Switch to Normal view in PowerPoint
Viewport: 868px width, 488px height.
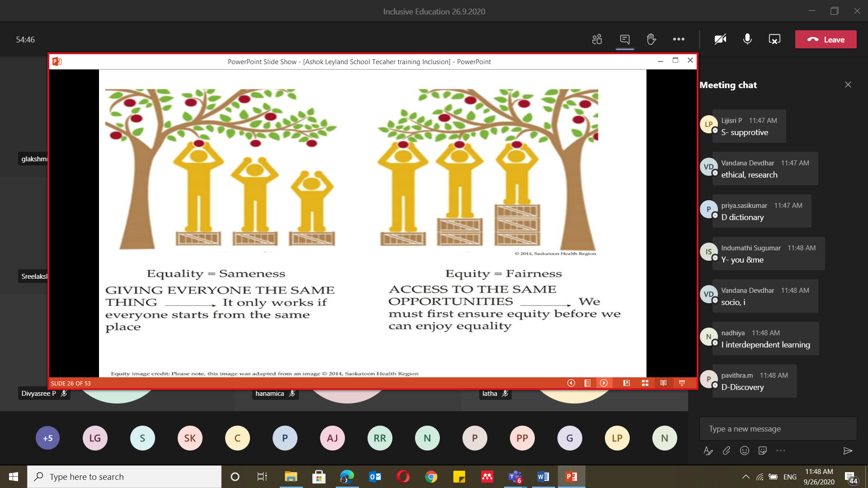point(627,383)
